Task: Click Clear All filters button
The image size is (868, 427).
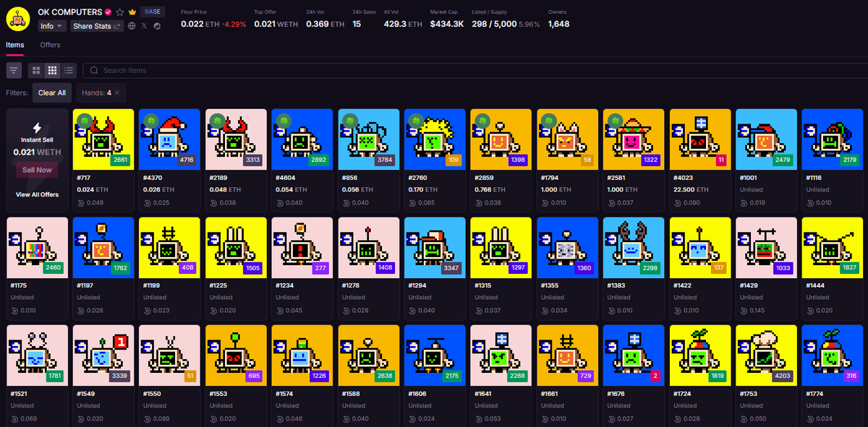Action: 52,92
